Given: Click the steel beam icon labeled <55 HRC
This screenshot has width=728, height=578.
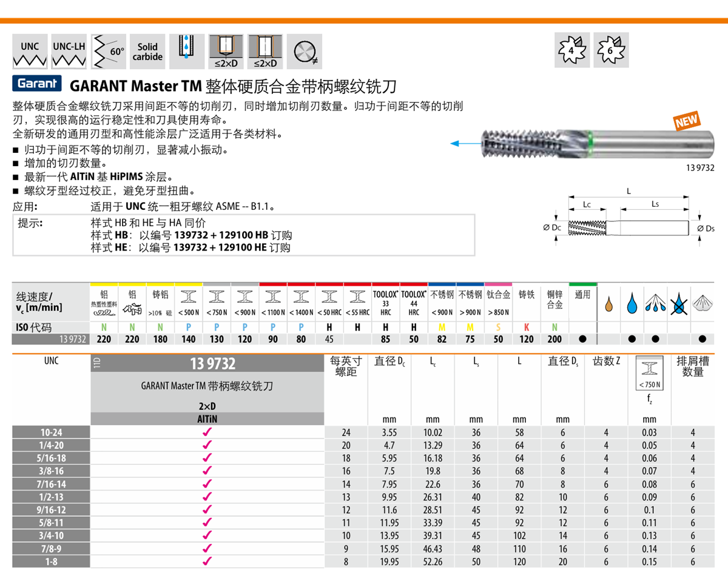Looking at the screenshot, I should coord(357,296).
